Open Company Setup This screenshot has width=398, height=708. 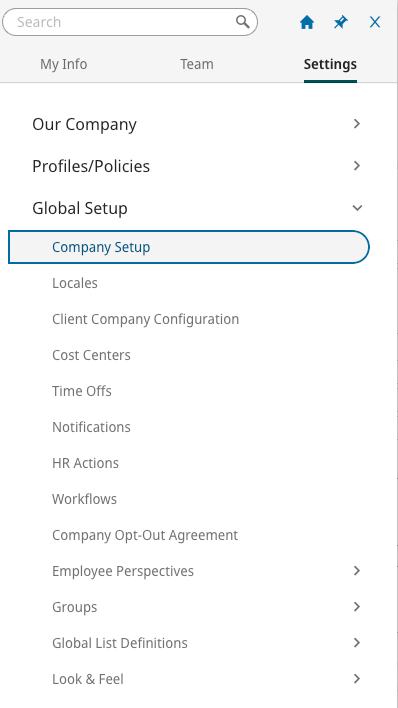pos(189,247)
